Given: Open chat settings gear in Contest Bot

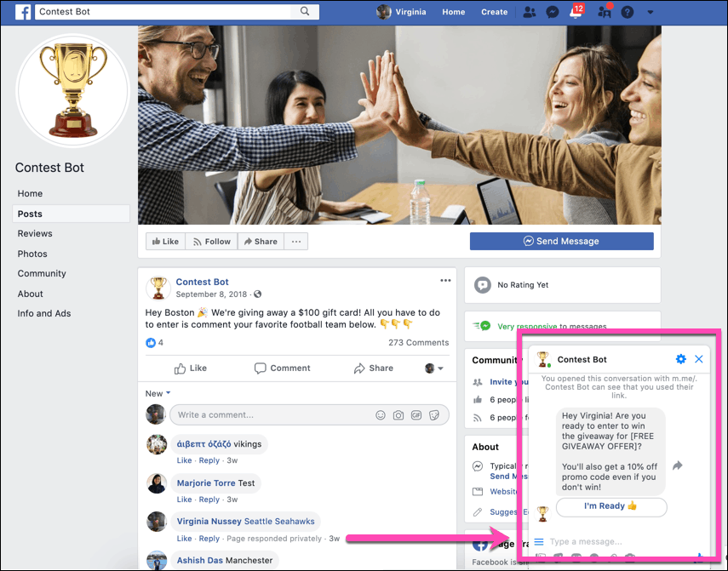Looking at the screenshot, I should click(x=680, y=359).
